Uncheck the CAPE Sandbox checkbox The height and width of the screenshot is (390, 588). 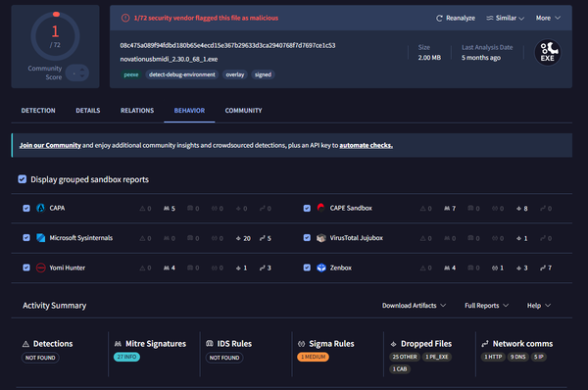(307, 208)
